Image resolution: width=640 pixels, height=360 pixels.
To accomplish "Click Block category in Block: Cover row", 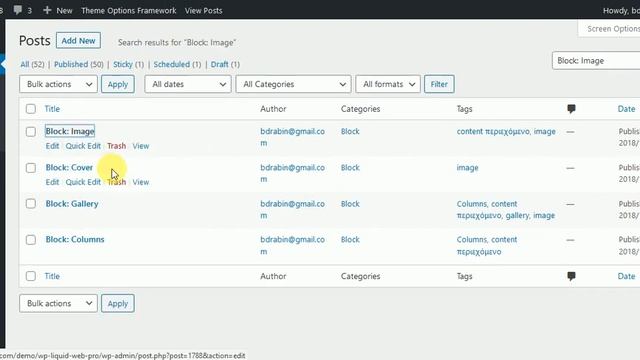I will [x=350, y=168].
